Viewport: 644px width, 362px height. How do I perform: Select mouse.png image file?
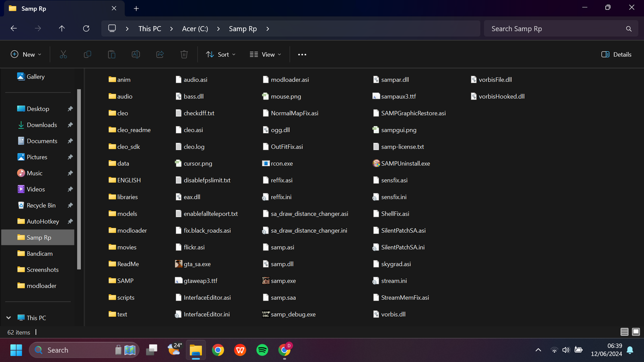tap(282, 96)
